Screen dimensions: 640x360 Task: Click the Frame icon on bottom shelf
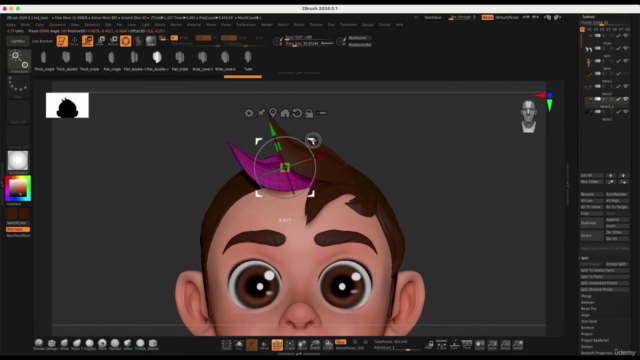click(290, 345)
